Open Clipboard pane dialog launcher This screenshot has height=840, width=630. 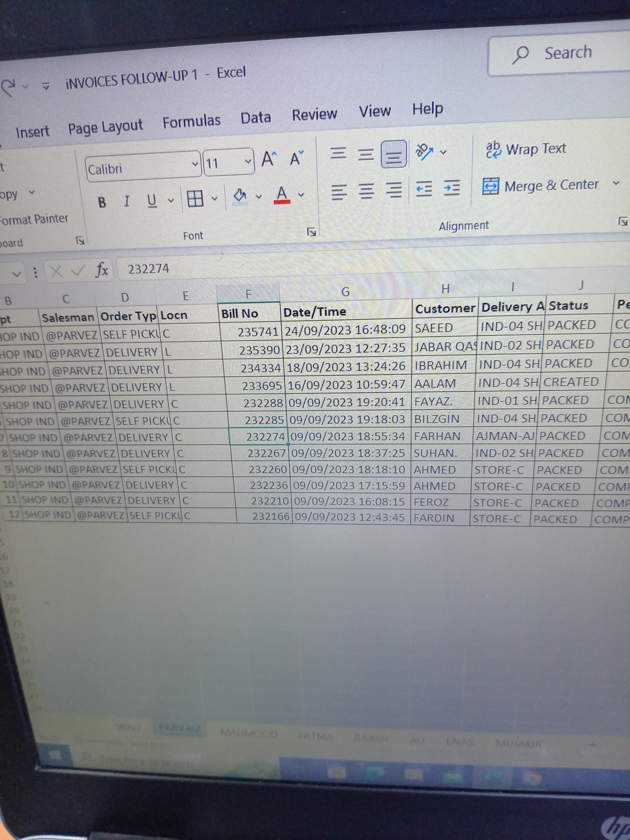point(80,240)
